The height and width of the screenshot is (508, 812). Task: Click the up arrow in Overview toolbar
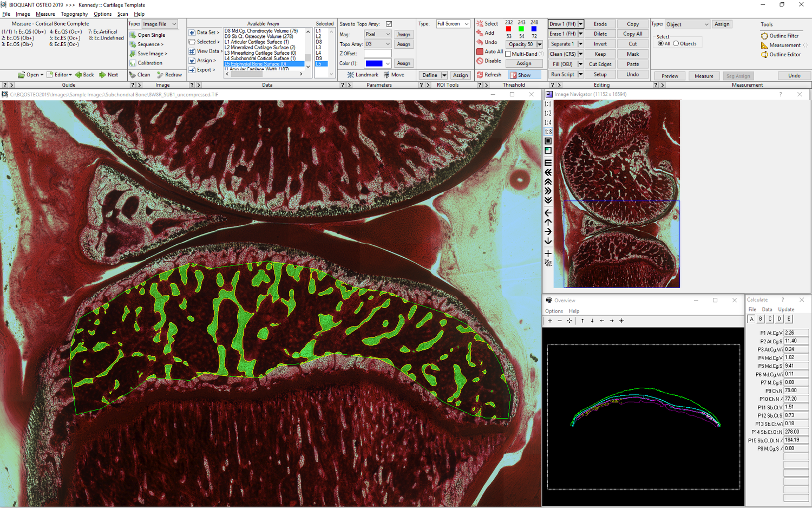[582, 321]
